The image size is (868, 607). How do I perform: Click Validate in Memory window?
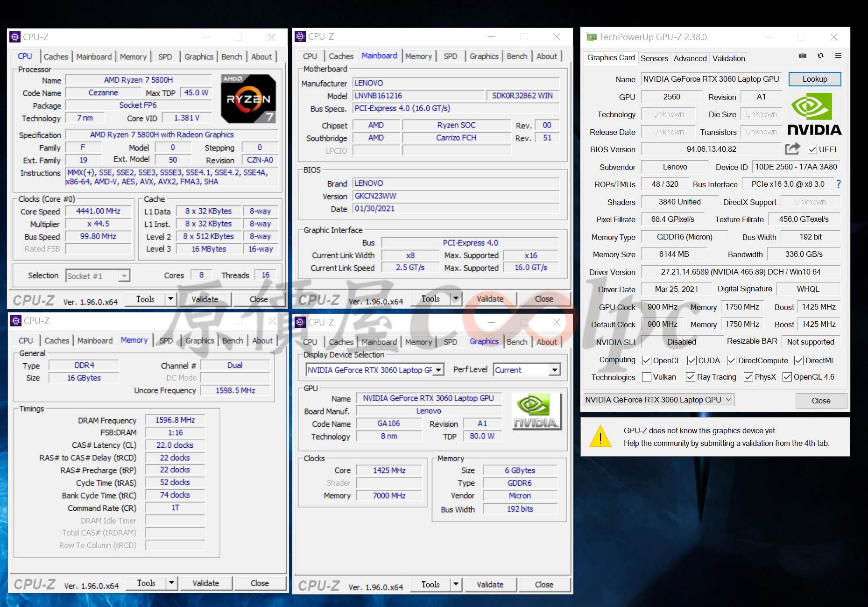(205, 583)
